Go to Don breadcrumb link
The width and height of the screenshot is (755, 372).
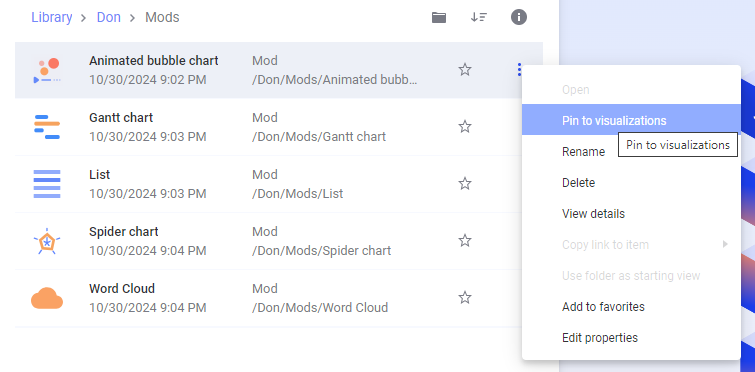click(109, 17)
